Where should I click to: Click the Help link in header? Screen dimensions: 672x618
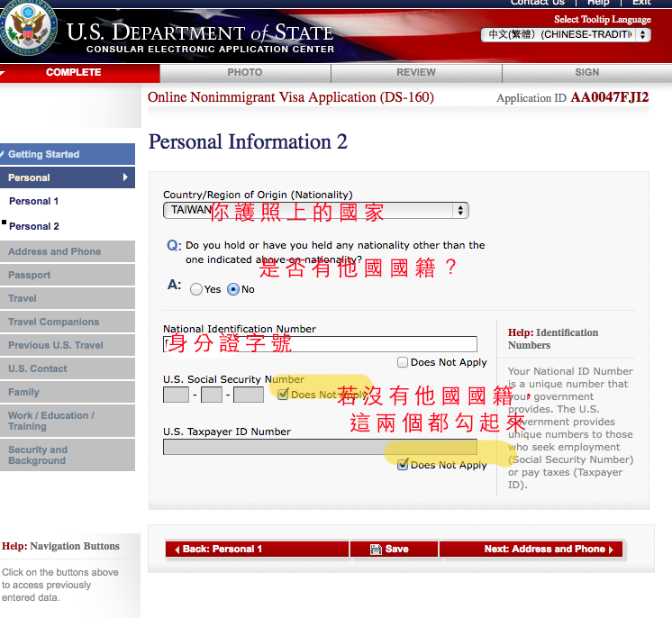[598, 3]
